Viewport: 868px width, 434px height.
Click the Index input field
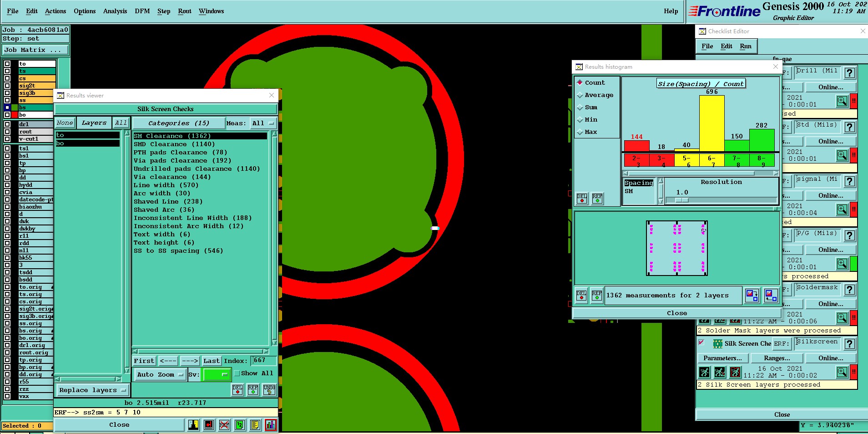tap(264, 360)
